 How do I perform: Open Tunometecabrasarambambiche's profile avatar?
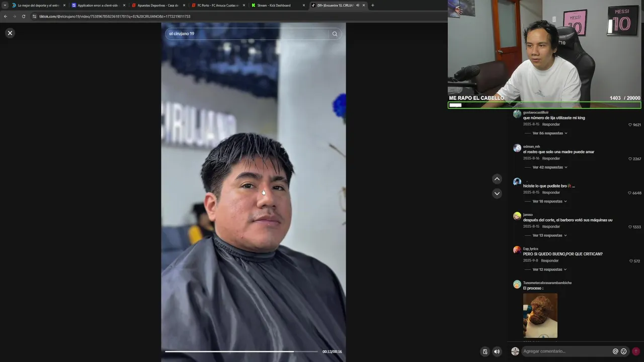coord(517,285)
